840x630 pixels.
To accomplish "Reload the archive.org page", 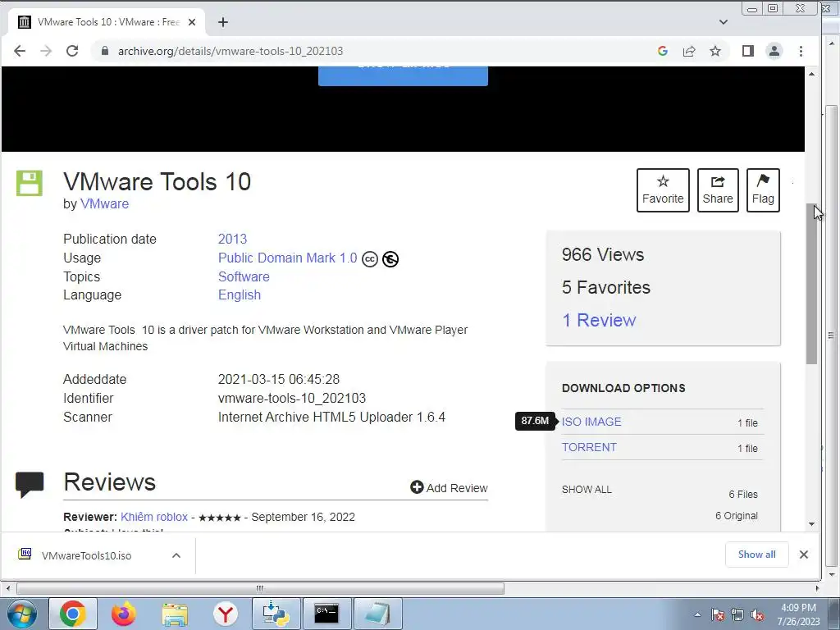I will tap(72, 51).
